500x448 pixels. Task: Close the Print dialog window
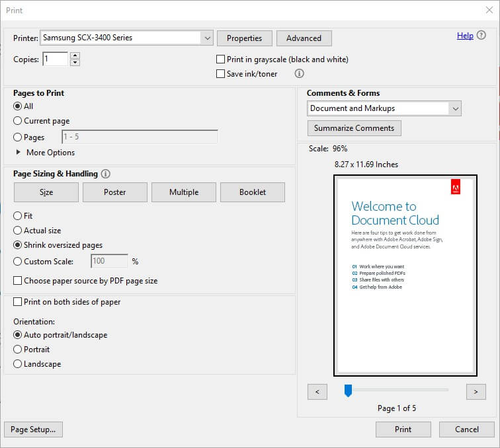(489, 10)
